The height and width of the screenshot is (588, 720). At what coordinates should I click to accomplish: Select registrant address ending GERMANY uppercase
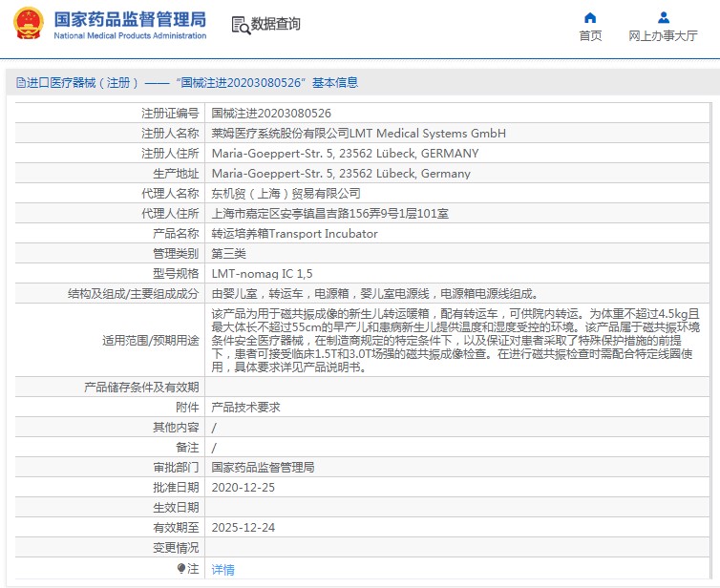pos(345,154)
